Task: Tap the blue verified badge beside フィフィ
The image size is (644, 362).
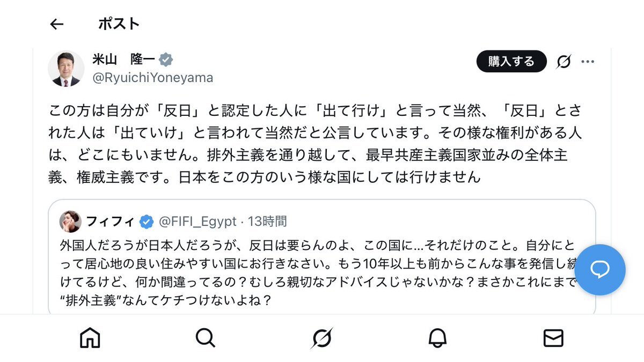Action: [x=146, y=221]
